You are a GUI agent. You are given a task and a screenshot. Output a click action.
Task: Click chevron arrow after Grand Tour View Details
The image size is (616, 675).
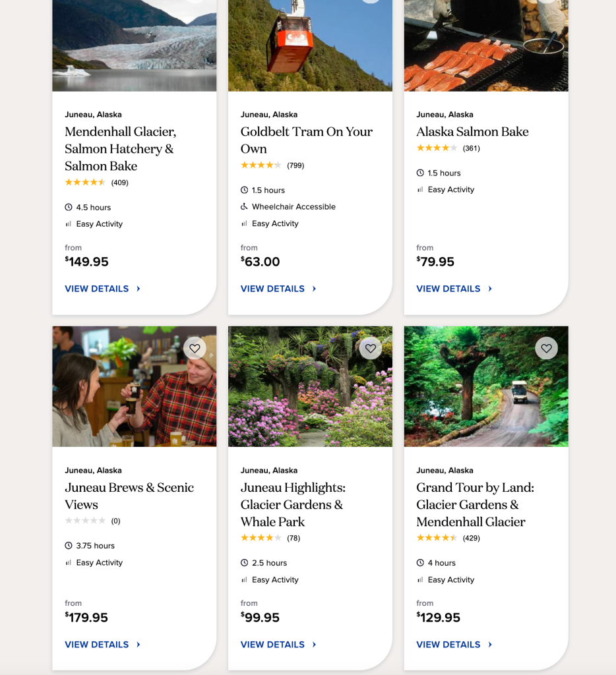[x=490, y=645]
